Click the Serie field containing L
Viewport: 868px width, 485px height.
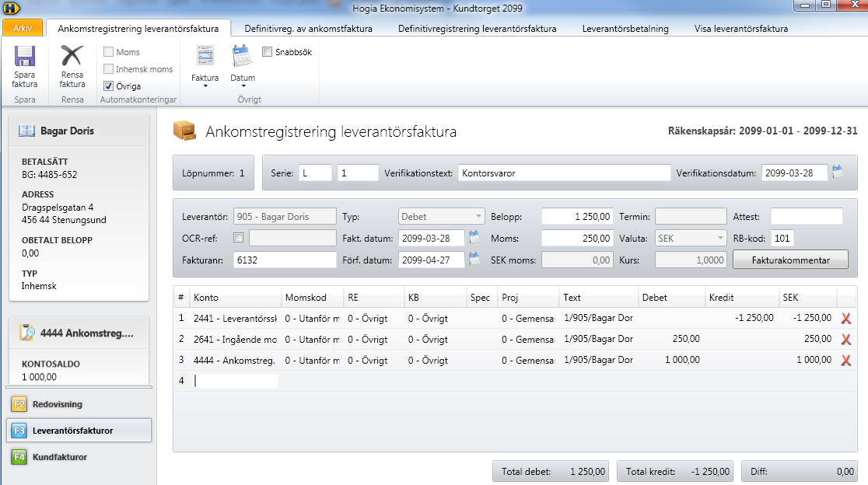click(315, 173)
